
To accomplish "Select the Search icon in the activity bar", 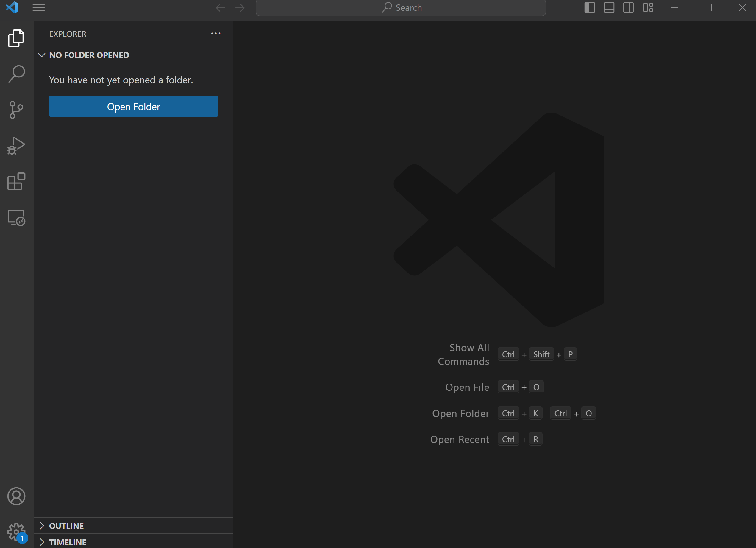I will (x=16, y=74).
